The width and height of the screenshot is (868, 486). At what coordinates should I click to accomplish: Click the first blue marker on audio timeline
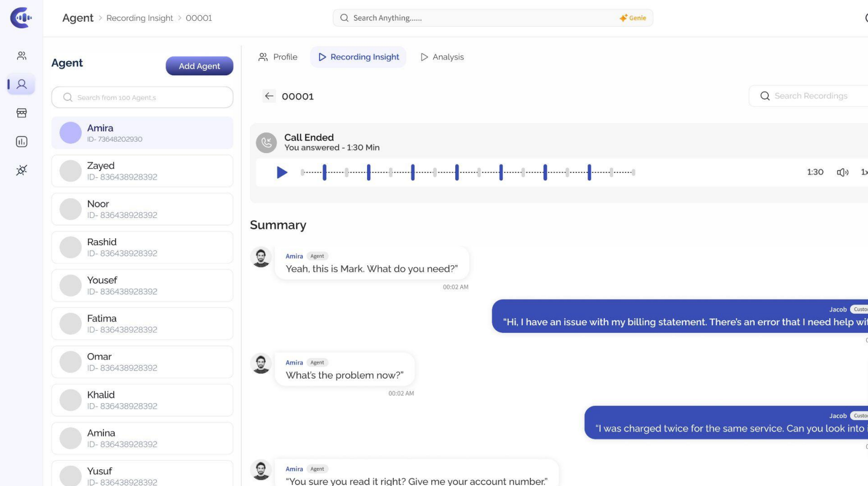[x=325, y=172]
